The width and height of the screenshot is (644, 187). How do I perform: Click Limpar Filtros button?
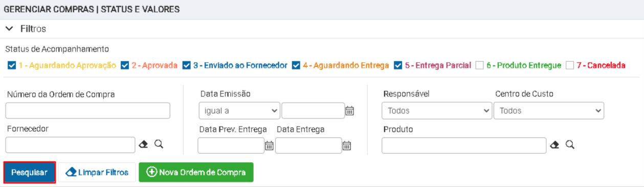pyautogui.click(x=97, y=173)
